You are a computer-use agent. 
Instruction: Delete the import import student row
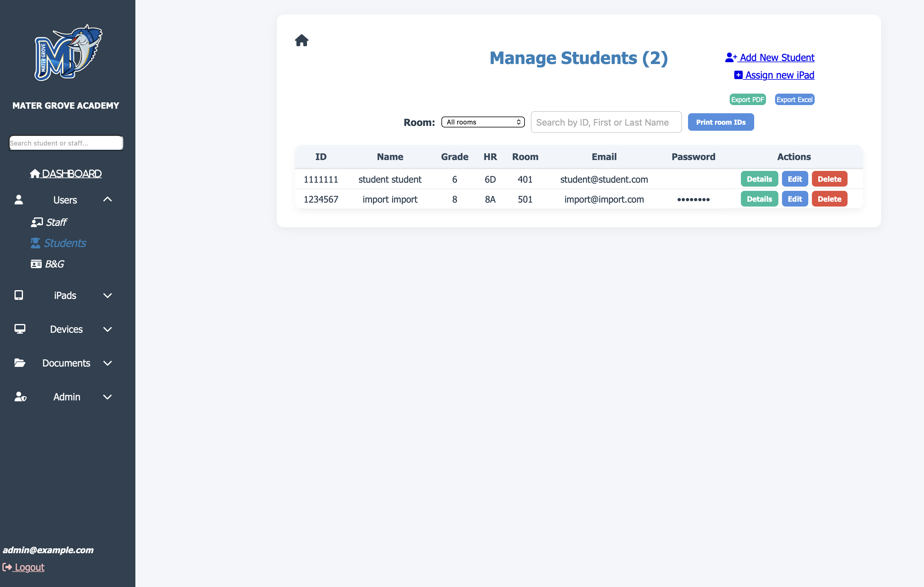(x=829, y=199)
